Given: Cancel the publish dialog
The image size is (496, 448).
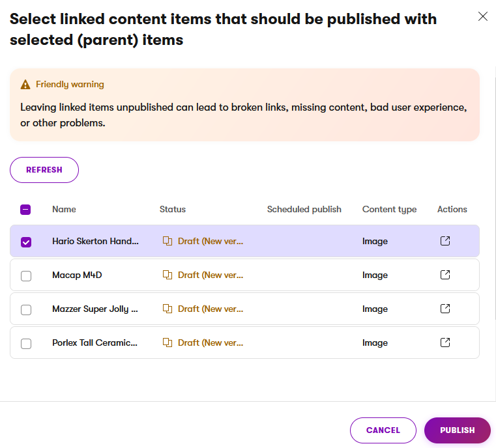Looking at the screenshot, I should point(383,430).
